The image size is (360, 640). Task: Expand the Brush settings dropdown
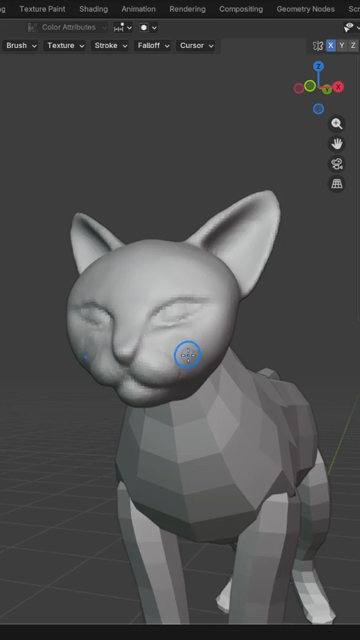click(x=21, y=45)
